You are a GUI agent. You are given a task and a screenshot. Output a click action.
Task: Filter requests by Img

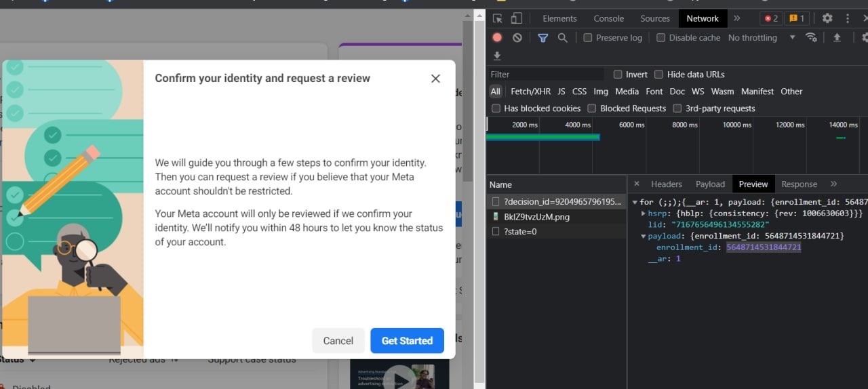coord(601,91)
